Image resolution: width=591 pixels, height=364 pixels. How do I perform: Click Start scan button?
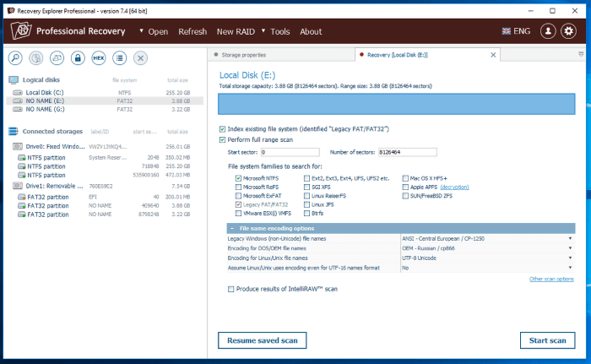[x=548, y=340]
